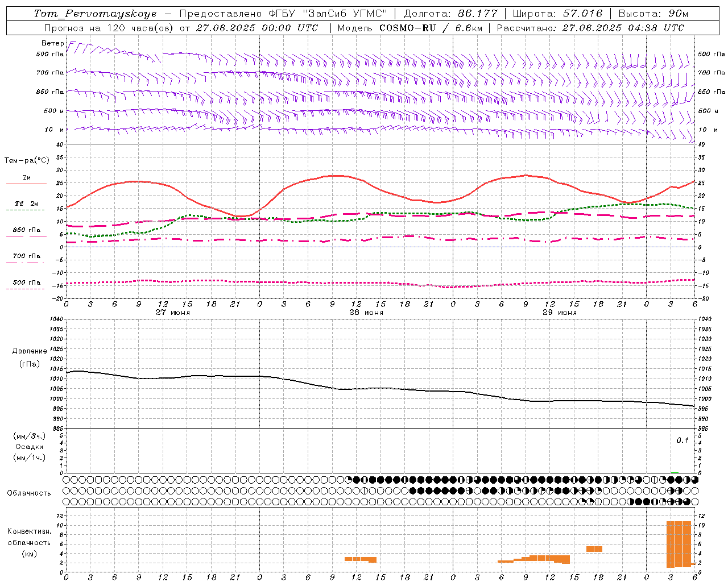
Task: Click the tallest orange convective cloud bar
Action: coord(679,544)
